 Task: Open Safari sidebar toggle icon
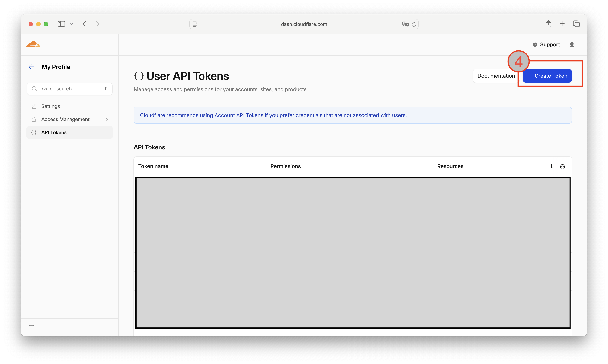click(x=61, y=24)
